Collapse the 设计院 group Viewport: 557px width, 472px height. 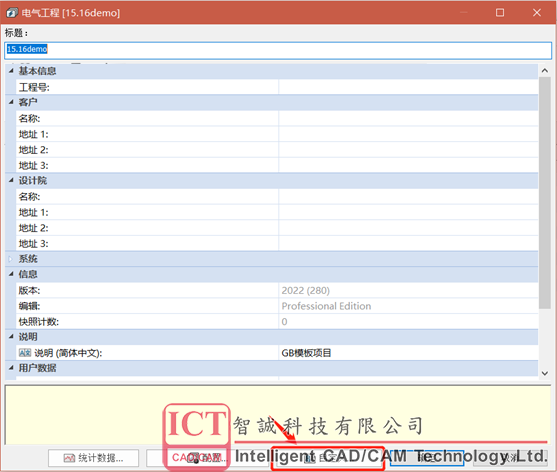click(x=11, y=180)
